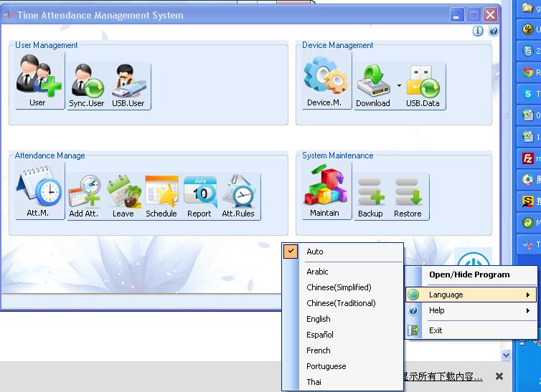This screenshot has height=392, width=541.
Task: Choose French language
Action: click(343, 350)
